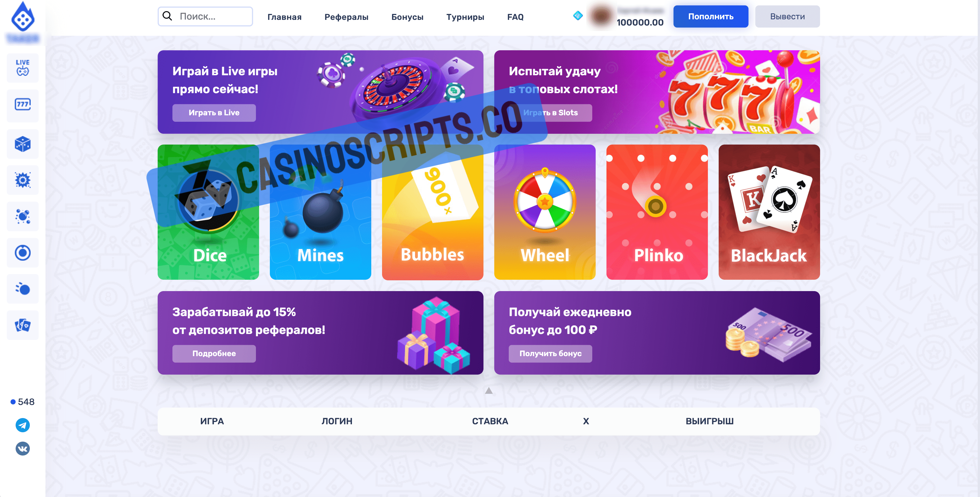Open the Live games sidebar icon
The height and width of the screenshot is (497, 980).
[22, 68]
